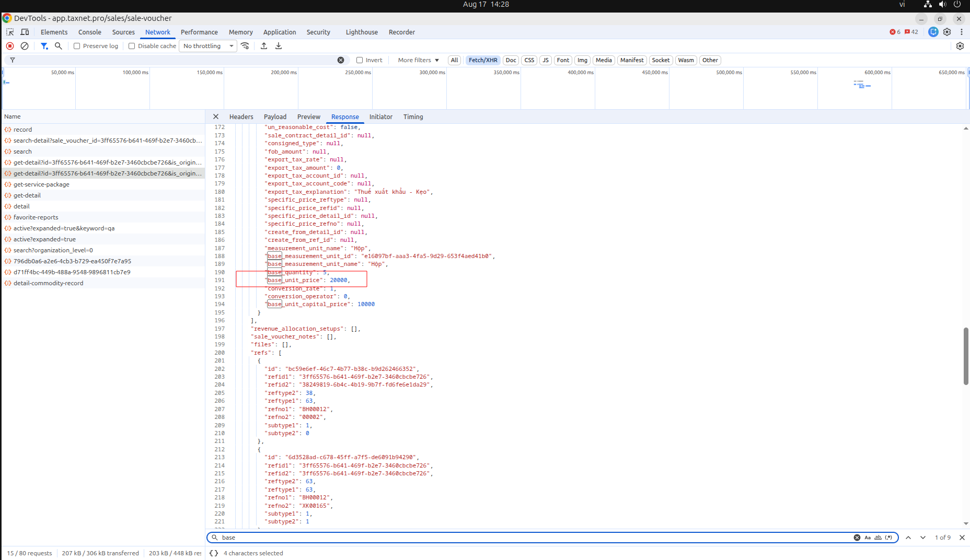Screen dimensions: 970x560
Task: Open the Preview tab
Action: (x=309, y=117)
